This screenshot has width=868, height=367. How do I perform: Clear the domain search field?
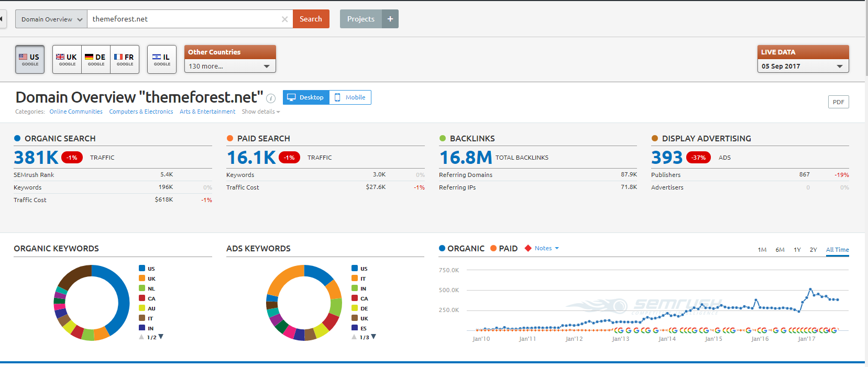pos(284,19)
